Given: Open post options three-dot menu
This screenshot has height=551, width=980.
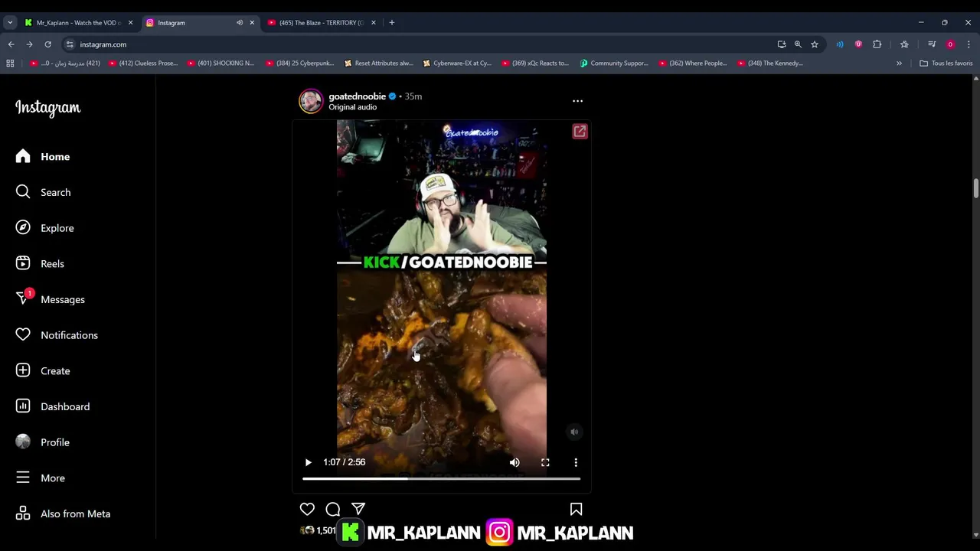Looking at the screenshot, I should pos(577,101).
